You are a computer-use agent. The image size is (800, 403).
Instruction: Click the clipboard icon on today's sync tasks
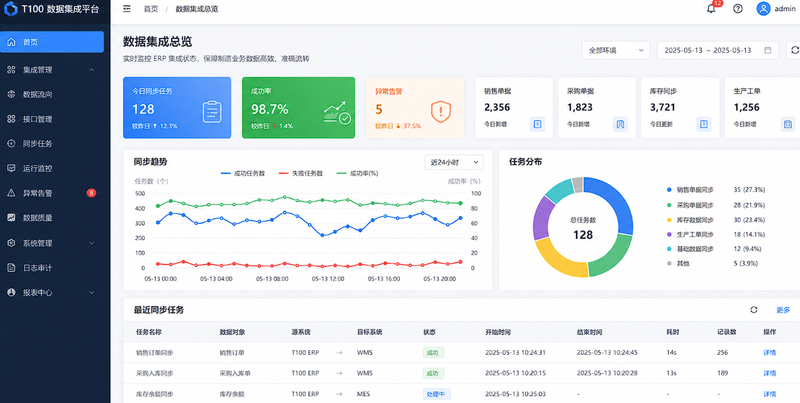click(x=212, y=112)
